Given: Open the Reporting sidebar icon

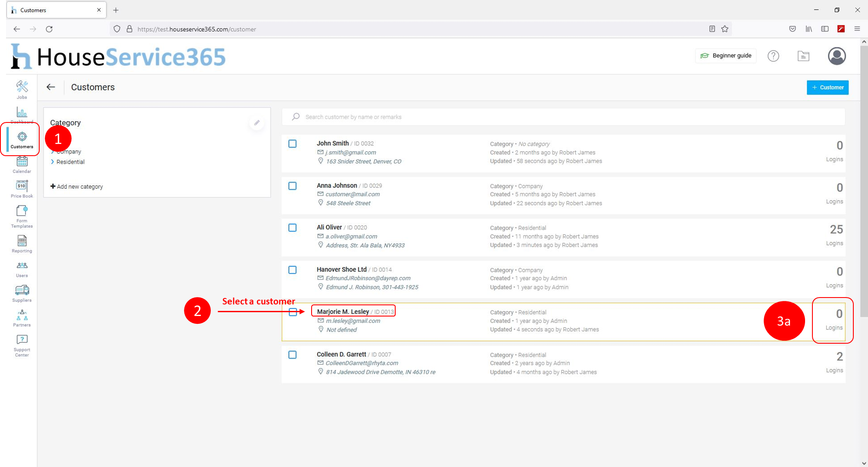Looking at the screenshot, I should tap(22, 244).
